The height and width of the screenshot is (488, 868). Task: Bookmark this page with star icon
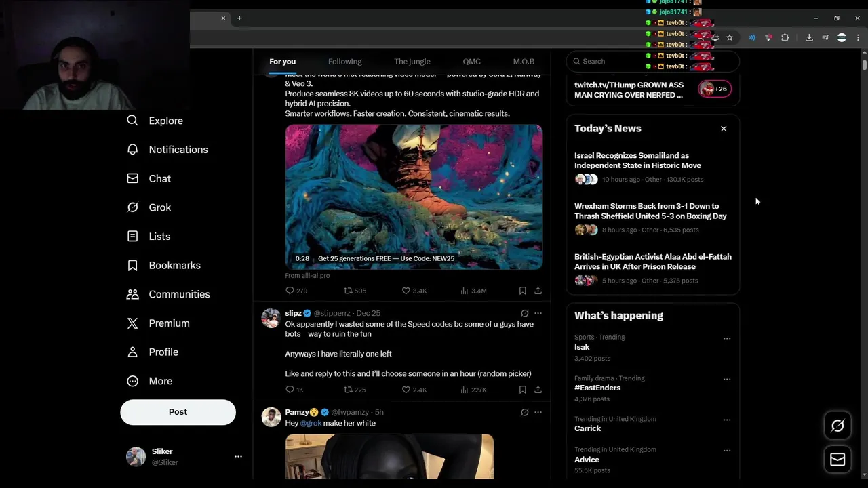pyautogui.click(x=730, y=38)
